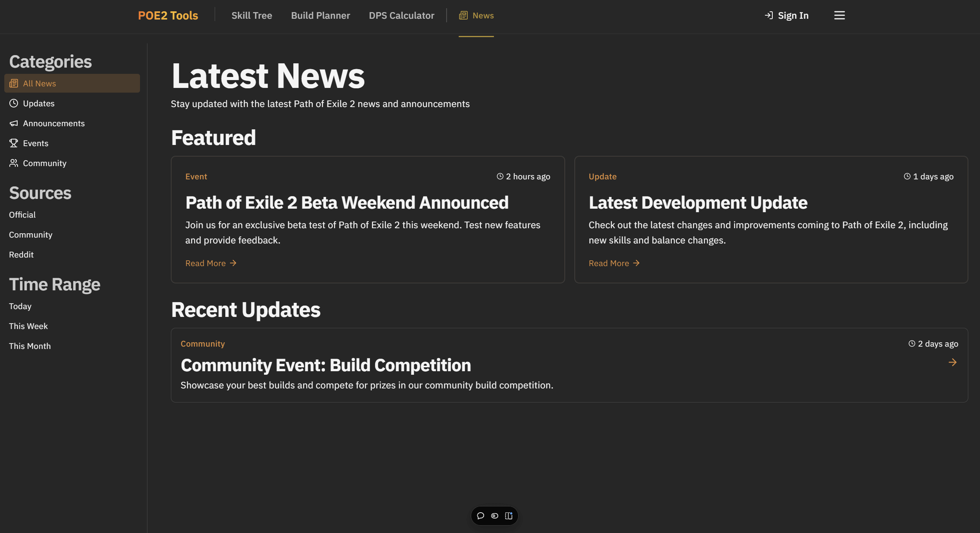Image resolution: width=980 pixels, height=533 pixels.
Task: Click the arrow on Community Event card
Action: tap(953, 363)
